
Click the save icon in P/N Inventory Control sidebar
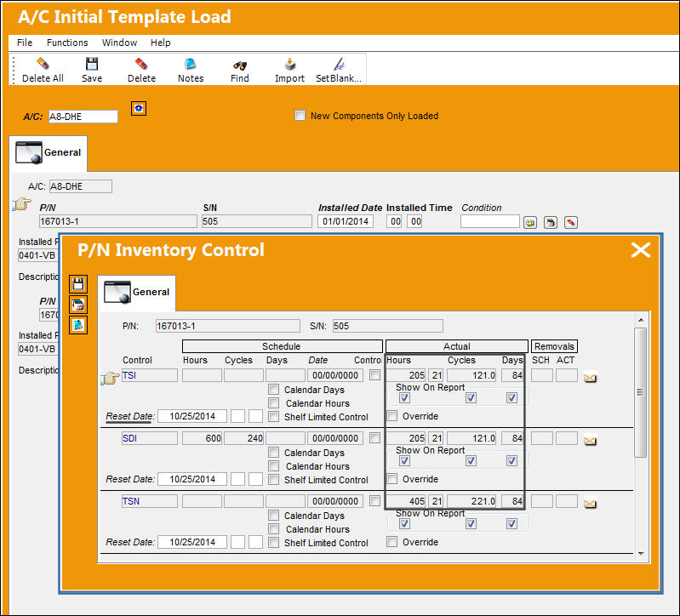[x=78, y=284]
